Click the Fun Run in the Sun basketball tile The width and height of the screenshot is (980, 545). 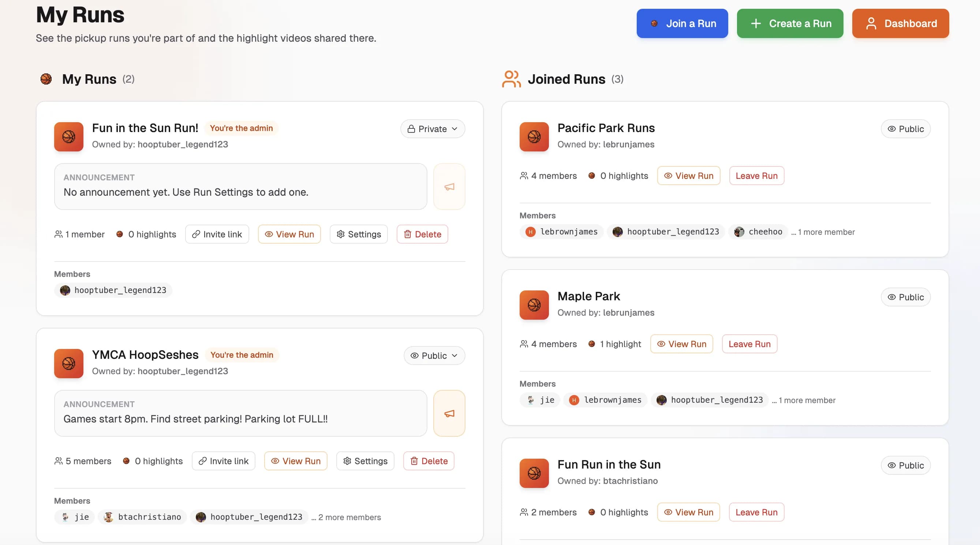pyautogui.click(x=534, y=473)
